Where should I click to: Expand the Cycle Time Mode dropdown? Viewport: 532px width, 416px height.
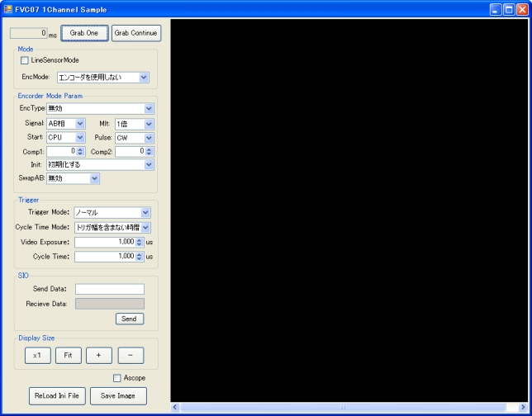(145, 228)
